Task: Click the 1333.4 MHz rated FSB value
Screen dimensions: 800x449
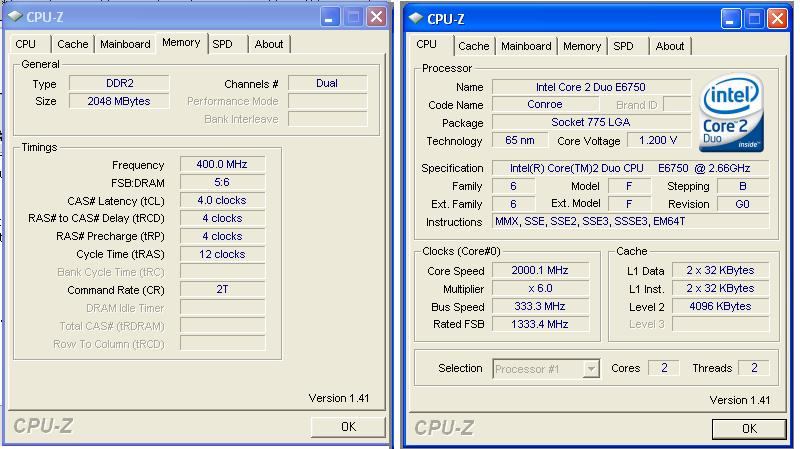Action: click(x=540, y=324)
